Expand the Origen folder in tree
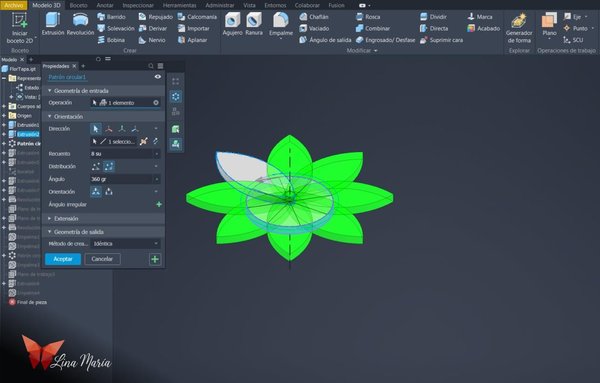Image resolution: width=600 pixels, height=383 pixels. (4, 116)
